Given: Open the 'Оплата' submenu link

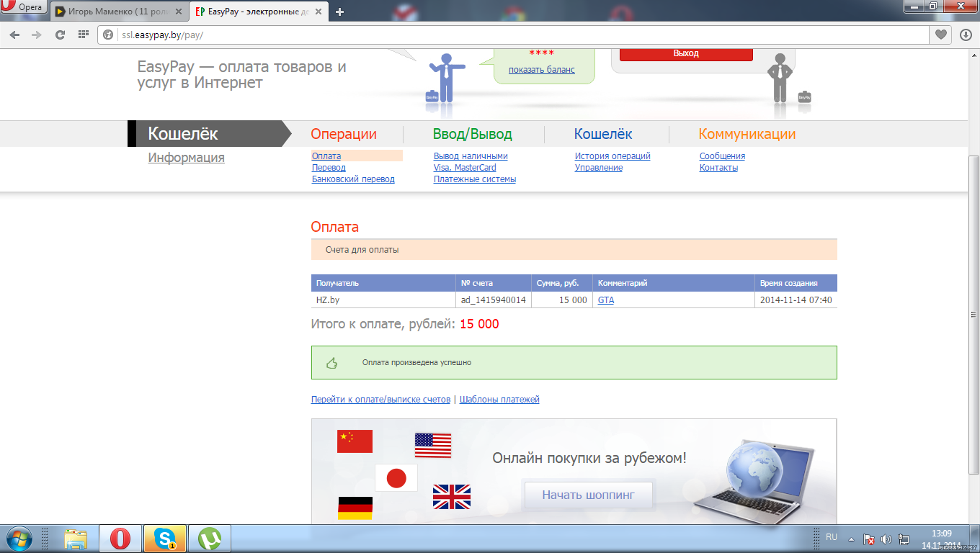Looking at the screenshot, I should pyautogui.click(x=326, y=156).
